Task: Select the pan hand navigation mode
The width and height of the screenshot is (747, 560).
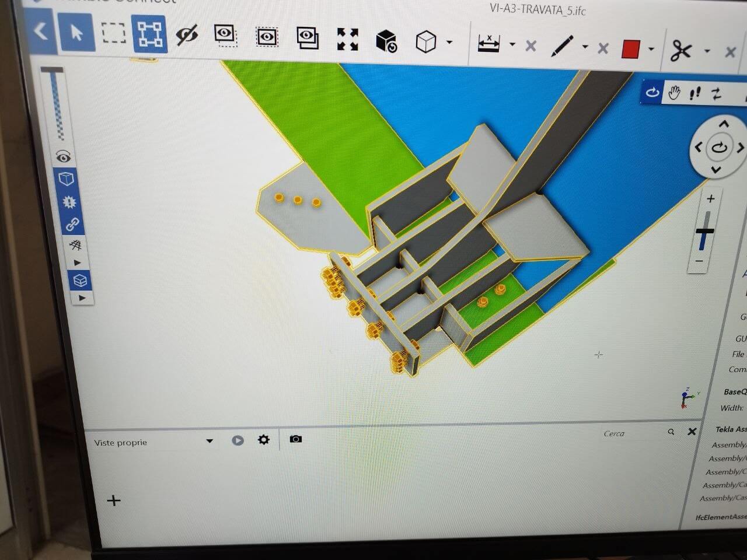Action: point(675,92)
